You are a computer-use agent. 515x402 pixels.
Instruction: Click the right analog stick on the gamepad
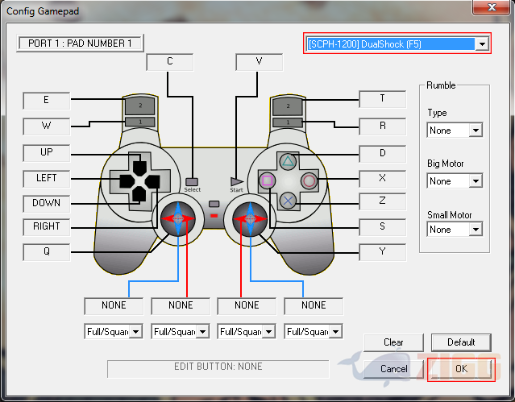(x=250, y=219)
